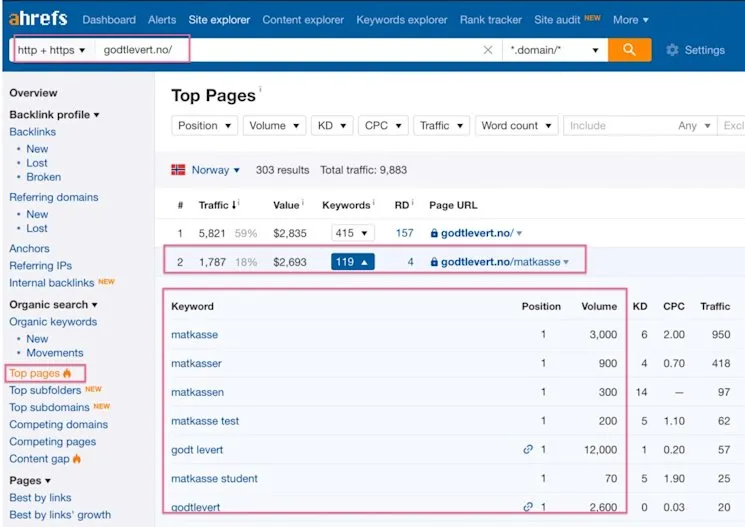Open the *.domain/* mode dropdown
Viewport: 745px width, 527px height.
point(555,50)
